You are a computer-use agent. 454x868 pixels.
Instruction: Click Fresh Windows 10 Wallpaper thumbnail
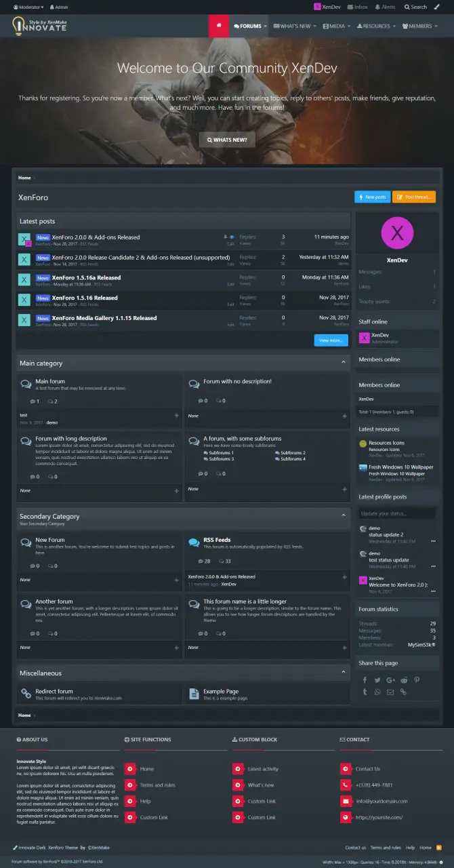click(363, 469)
